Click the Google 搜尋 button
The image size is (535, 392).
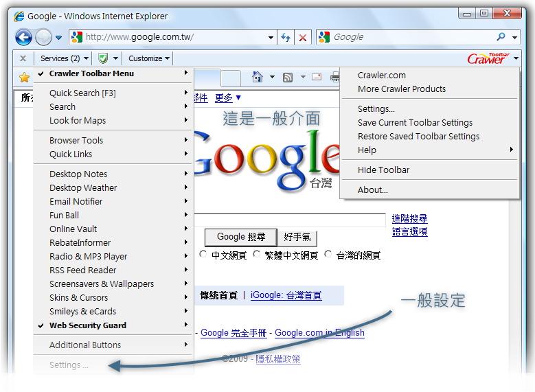point(241,237)
